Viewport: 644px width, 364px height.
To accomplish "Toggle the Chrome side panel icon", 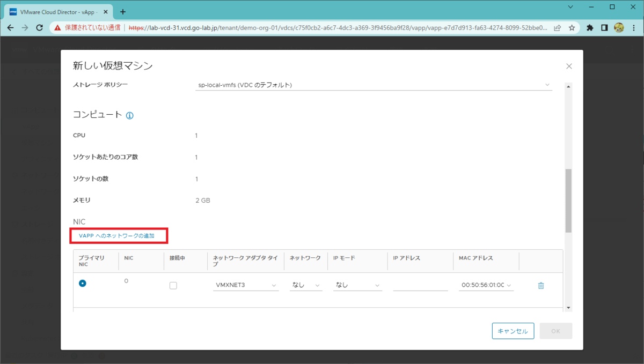I will 604,27.
